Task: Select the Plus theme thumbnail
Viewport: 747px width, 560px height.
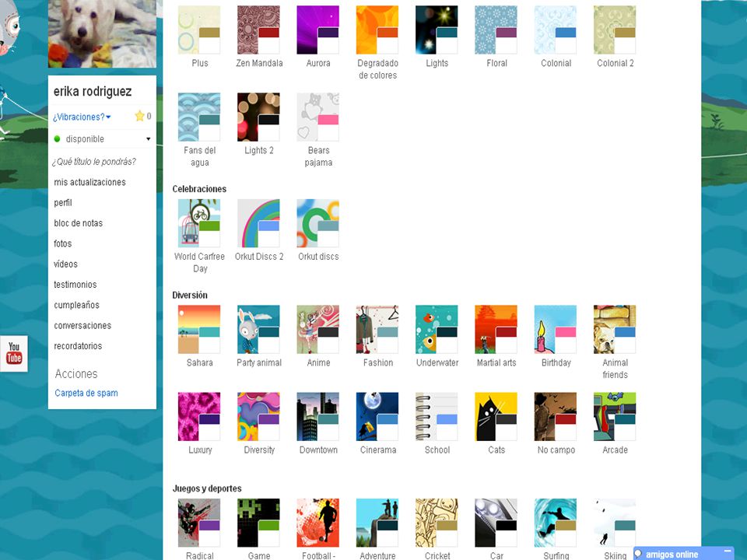Action: tap(199, 30)
